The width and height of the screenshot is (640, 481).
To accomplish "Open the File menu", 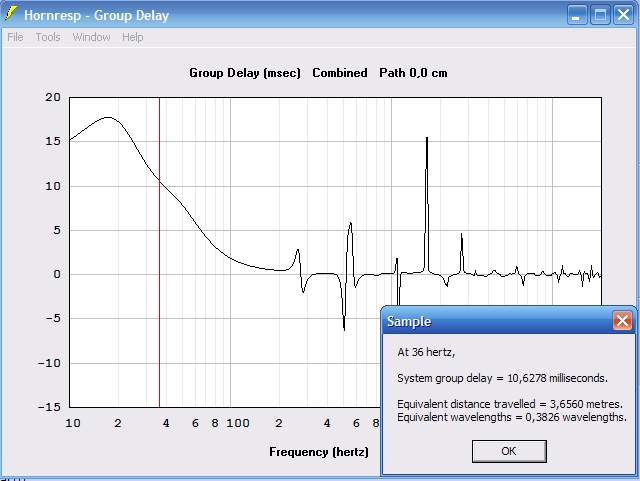I will tap(15, 37).
